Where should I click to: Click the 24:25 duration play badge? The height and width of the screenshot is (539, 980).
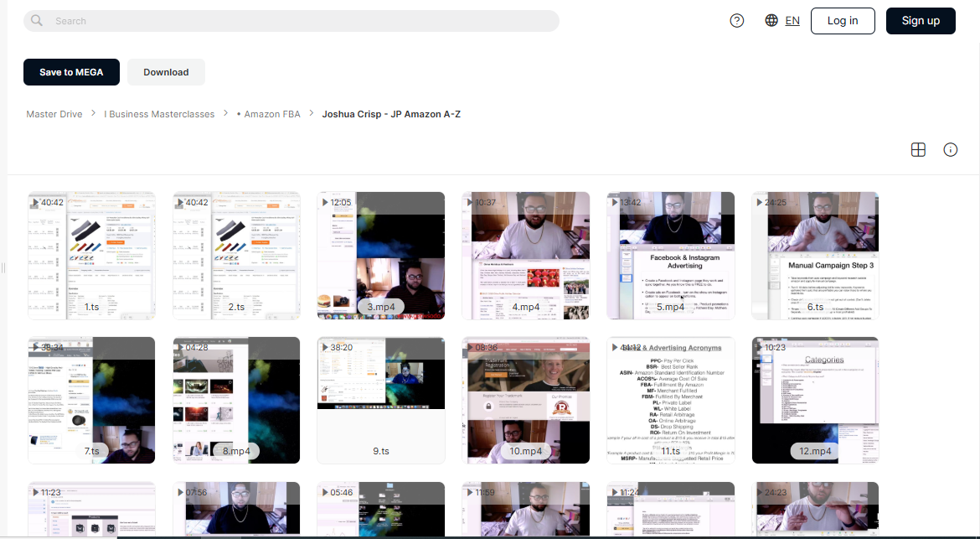[x=771, y=202]
